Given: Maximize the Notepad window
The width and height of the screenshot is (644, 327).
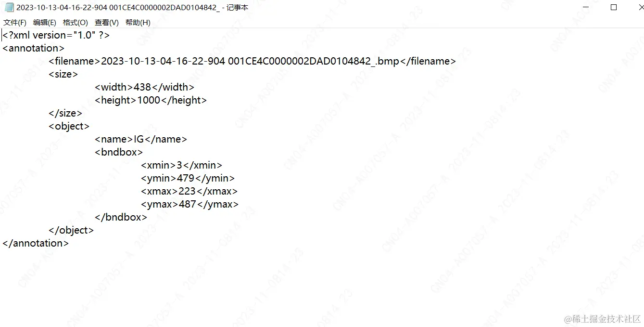Looking at the screenshot, I should pos(614,7).
